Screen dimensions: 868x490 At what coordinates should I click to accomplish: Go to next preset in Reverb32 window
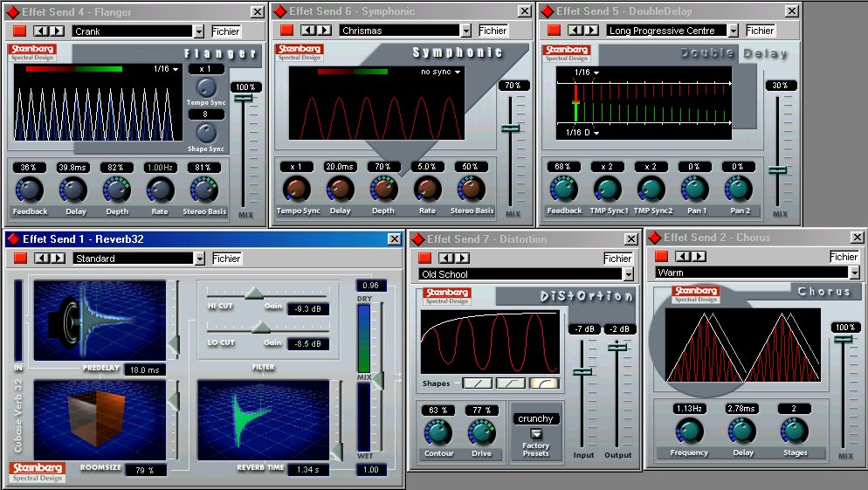point(58,258)
